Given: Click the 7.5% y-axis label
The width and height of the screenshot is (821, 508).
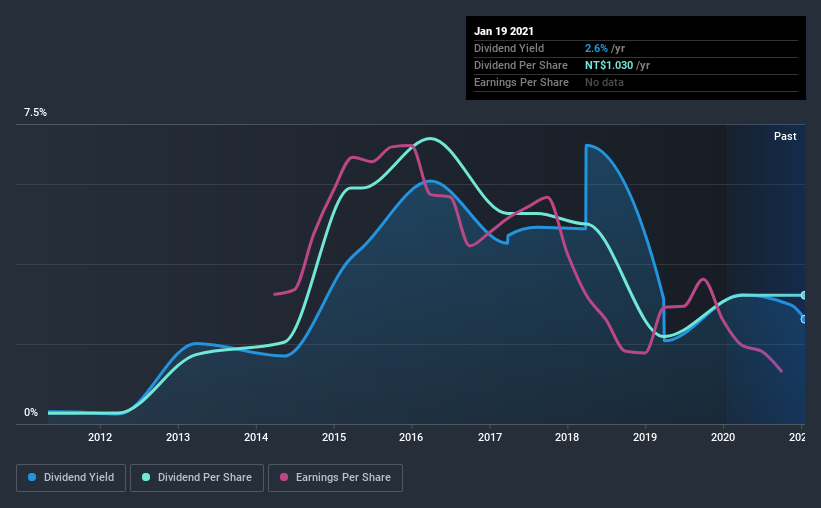Looking at the screenshot, I should pos(35,112).
